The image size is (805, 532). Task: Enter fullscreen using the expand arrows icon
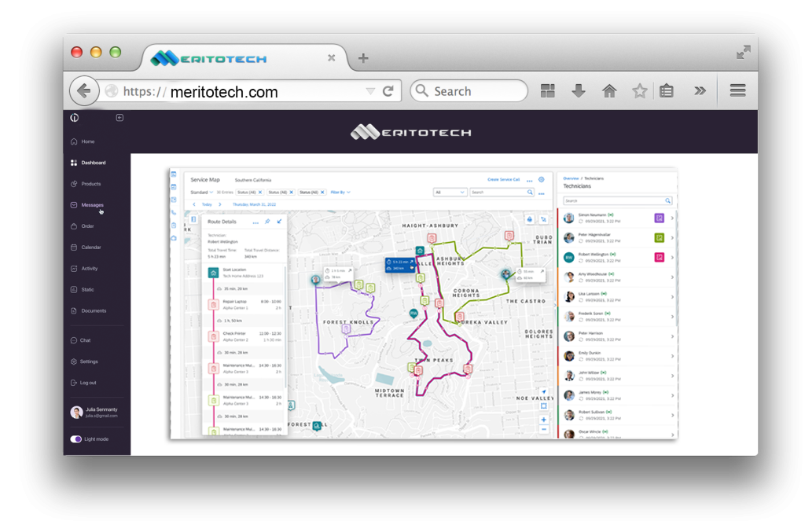coord(744,53)
